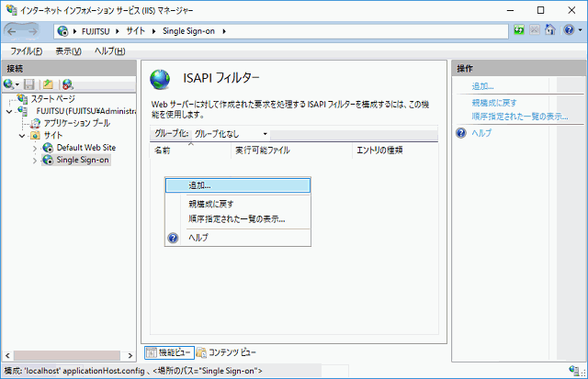Viewport: 588px width, 379px height.
Task: Collapse the サイト node
Action: point(22,136)
